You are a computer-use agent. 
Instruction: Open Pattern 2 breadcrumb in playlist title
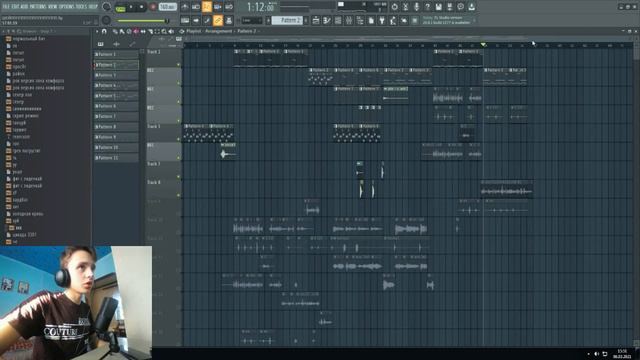(247, 31)
